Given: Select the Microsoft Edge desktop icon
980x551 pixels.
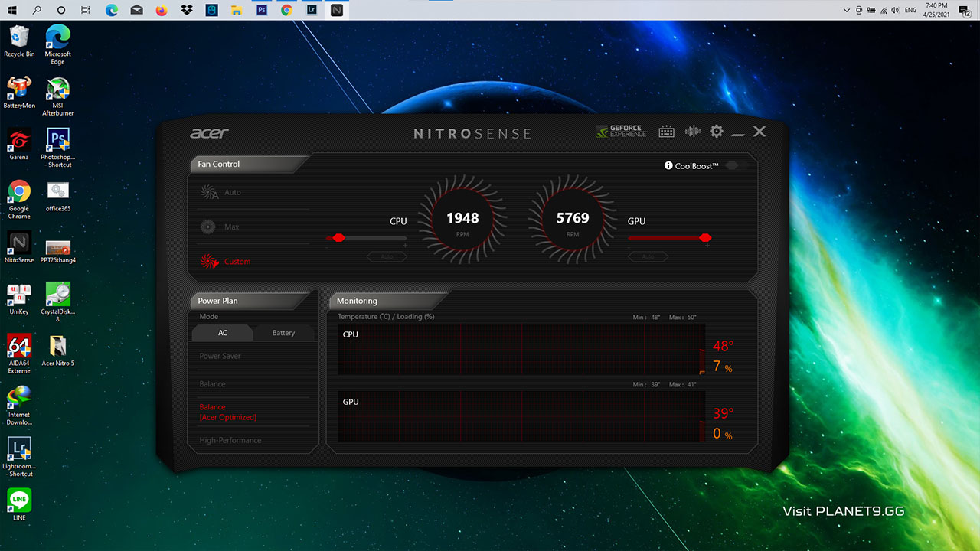Looking at the screenshot, I should click(x=58, y=44).
